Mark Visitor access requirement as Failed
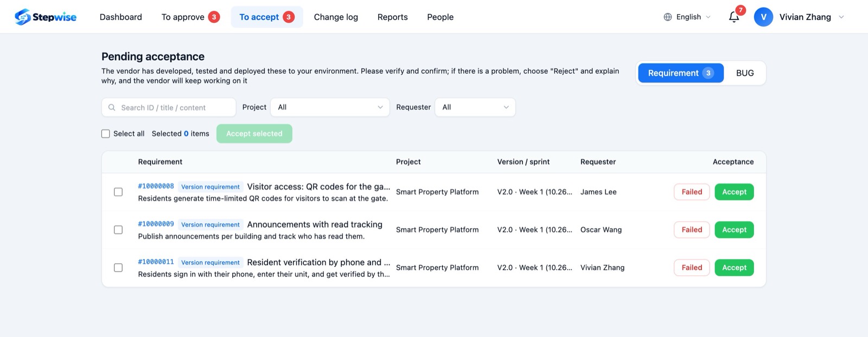The height and width of the screenshot is (337, 868). [692, 192]
